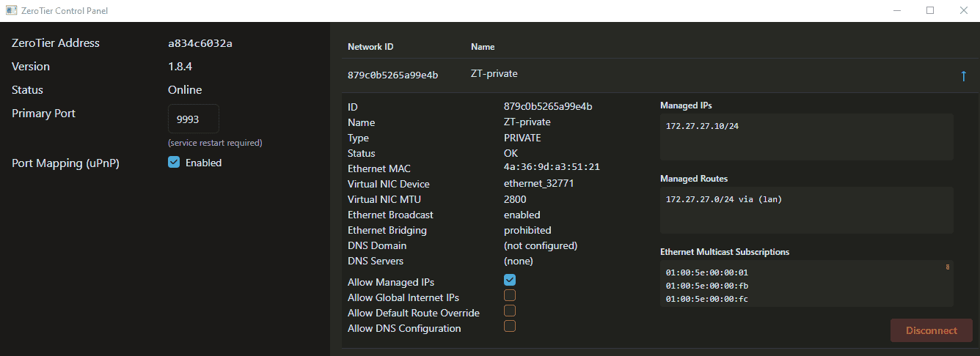Click the Name column header

[x=483, y=47]
